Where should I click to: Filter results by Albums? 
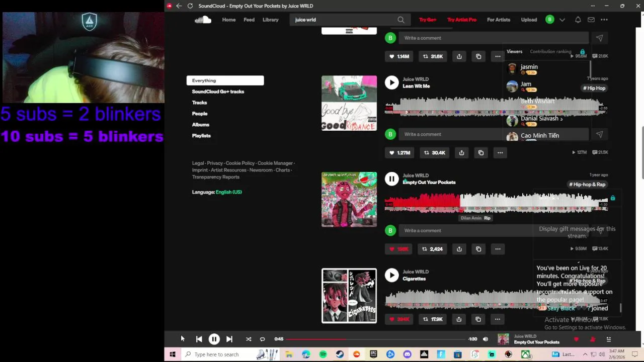201,125
